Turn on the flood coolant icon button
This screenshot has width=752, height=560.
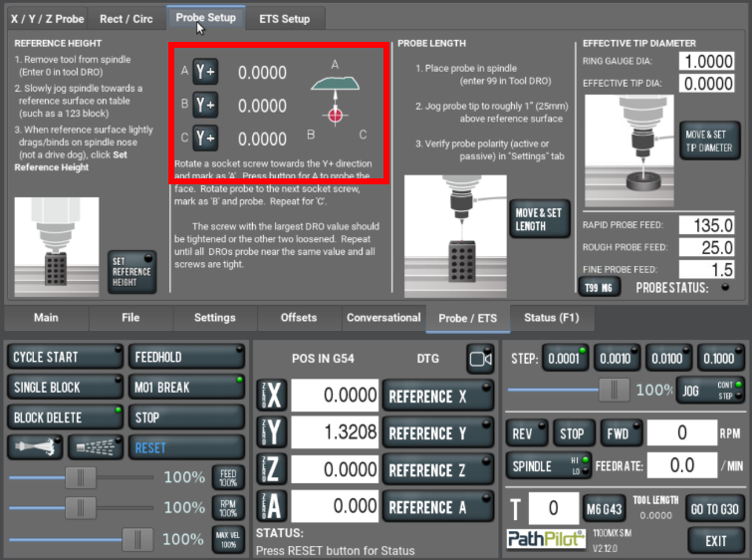pos(36,447)
